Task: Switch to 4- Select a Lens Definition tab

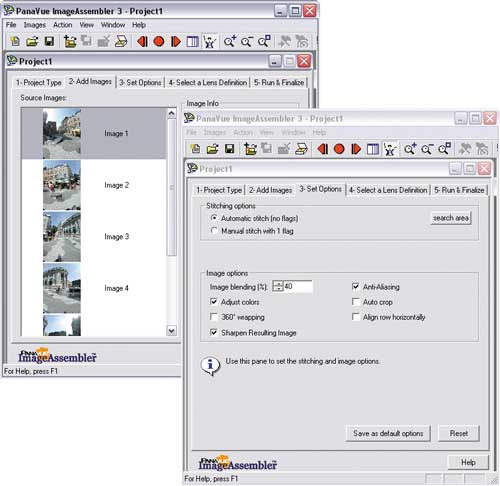Action: click(388, 190)
